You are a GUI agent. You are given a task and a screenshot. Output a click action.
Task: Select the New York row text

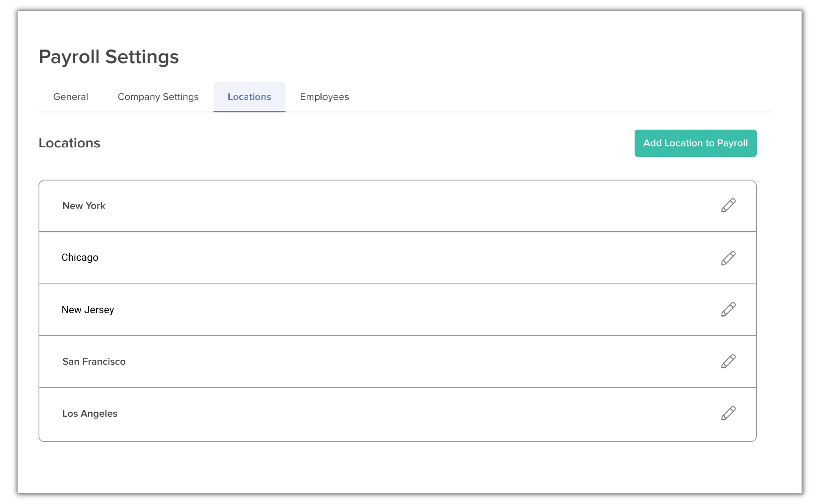pos(84,206)
